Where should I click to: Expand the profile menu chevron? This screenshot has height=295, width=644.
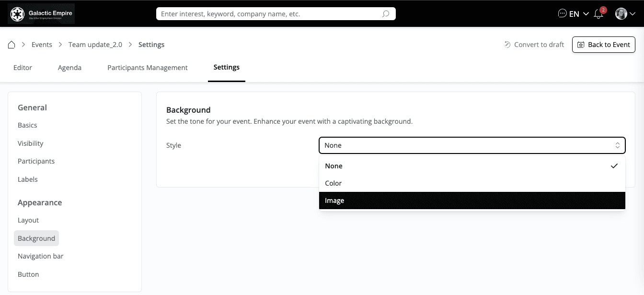coord(632,14)
